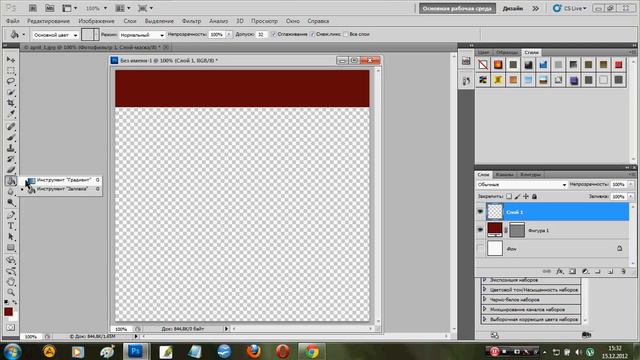Toggle the Сглаживание checkbox

click(x=274, y=34)
